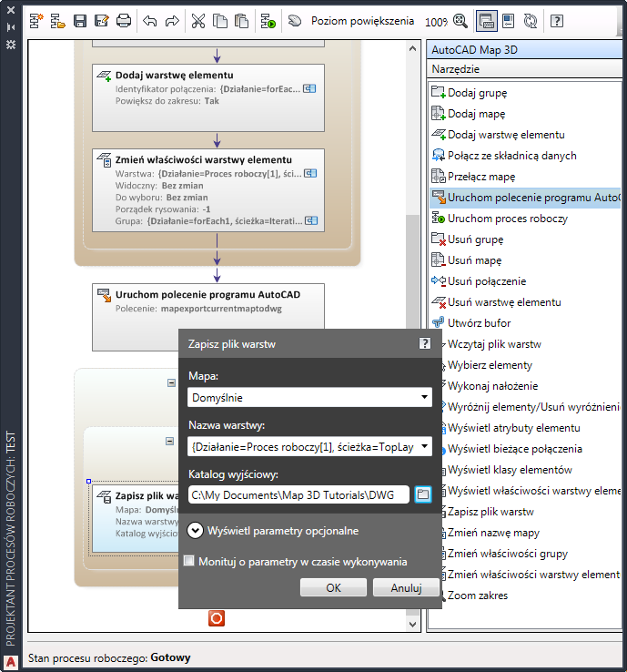Undo the last action
Screen dimensions: 627x672
(150, 21)
